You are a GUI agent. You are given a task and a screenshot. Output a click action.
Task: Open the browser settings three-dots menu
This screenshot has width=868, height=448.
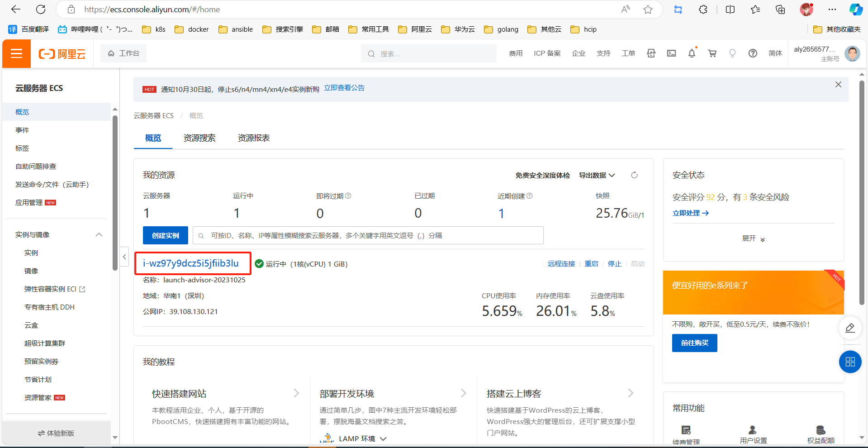[x=832, y=10]
